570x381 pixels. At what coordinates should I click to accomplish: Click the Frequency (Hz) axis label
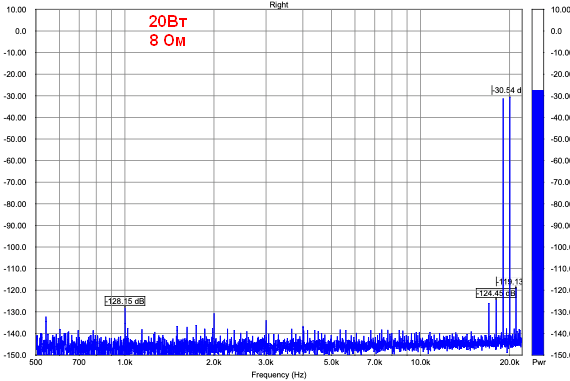pos(279,374)
